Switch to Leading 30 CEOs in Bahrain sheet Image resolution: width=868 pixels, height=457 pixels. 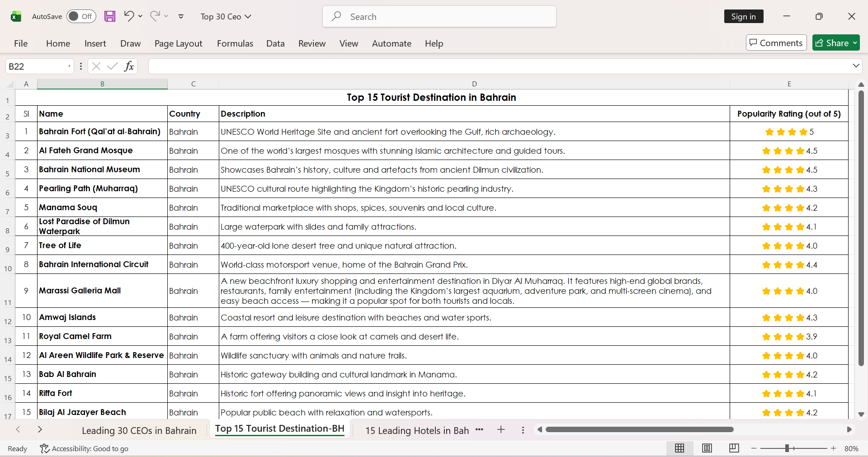pos(139,430)
